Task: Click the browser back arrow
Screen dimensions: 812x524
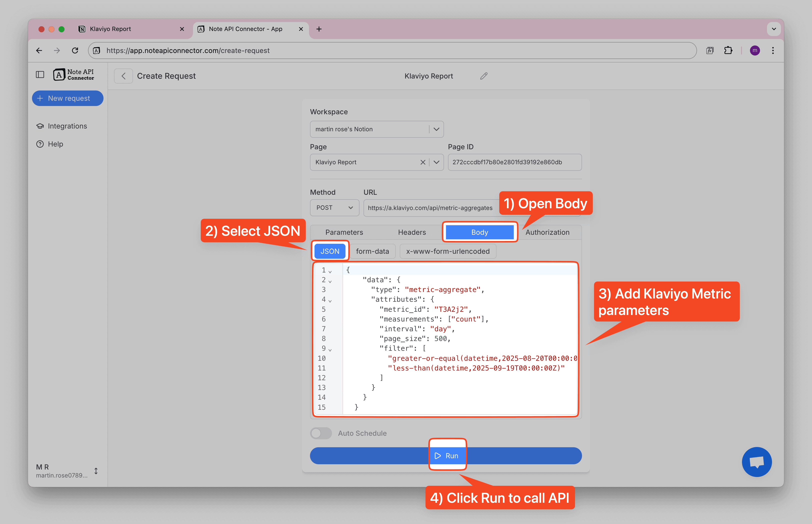Action: pyautogui.click(x=39, y=50)
